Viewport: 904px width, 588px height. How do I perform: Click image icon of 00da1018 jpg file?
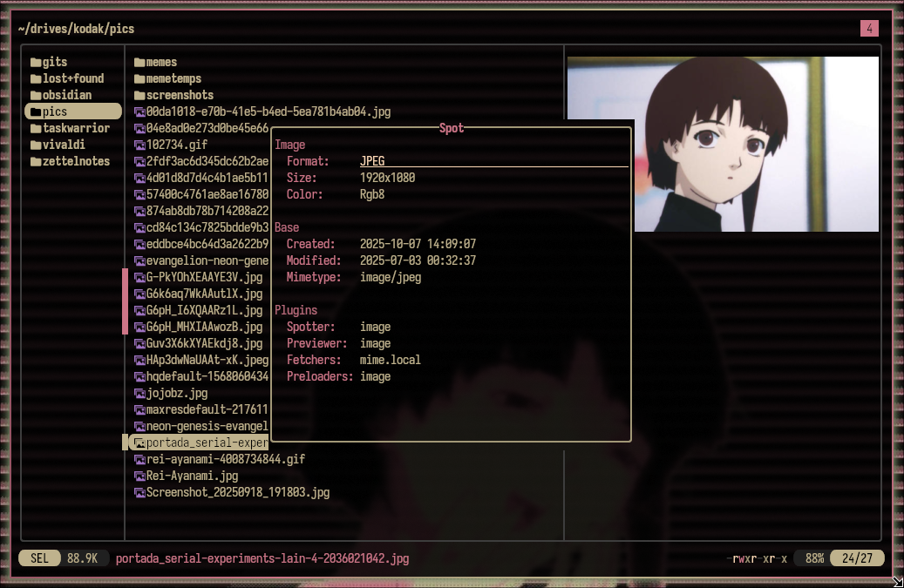tap(139, 112)
